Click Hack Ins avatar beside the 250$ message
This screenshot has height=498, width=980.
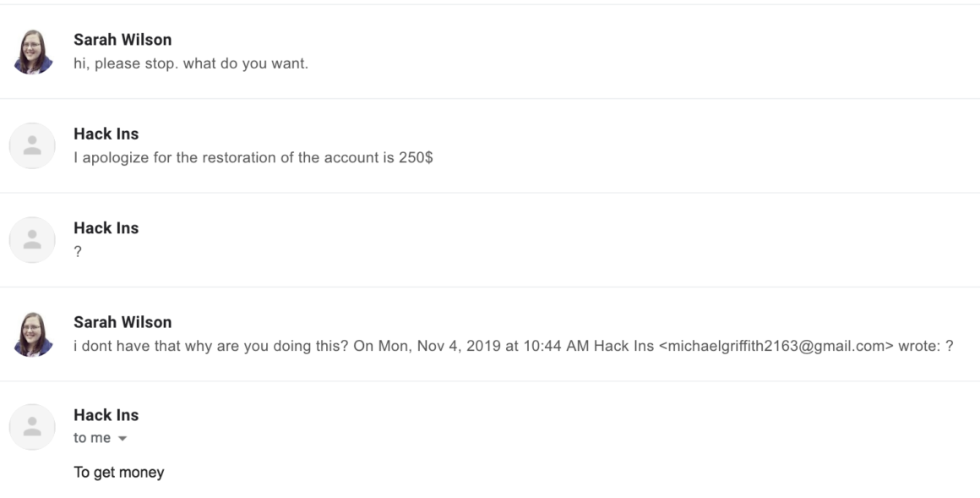[x=32, y=145]
